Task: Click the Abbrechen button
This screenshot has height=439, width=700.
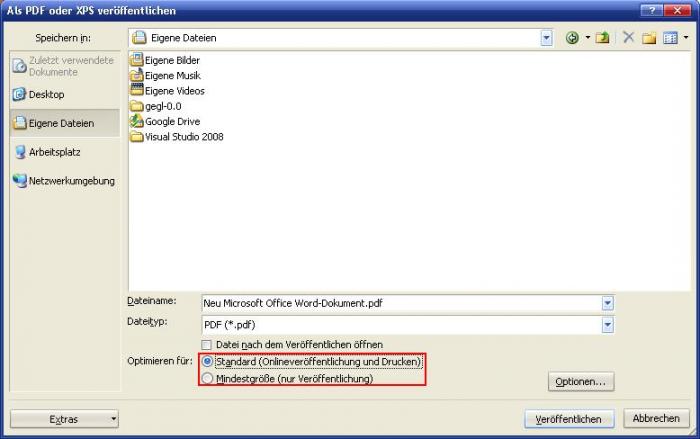Action: click(x=656, y=418)
